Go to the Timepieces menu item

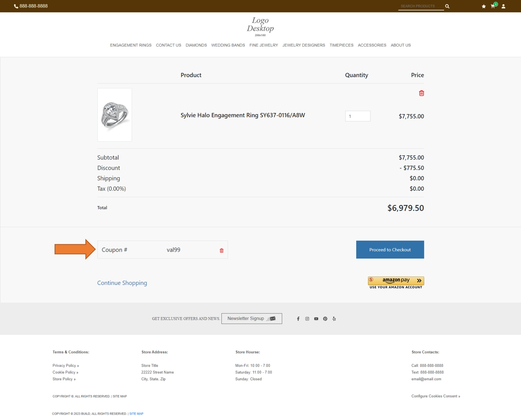(x=341, y=45)
